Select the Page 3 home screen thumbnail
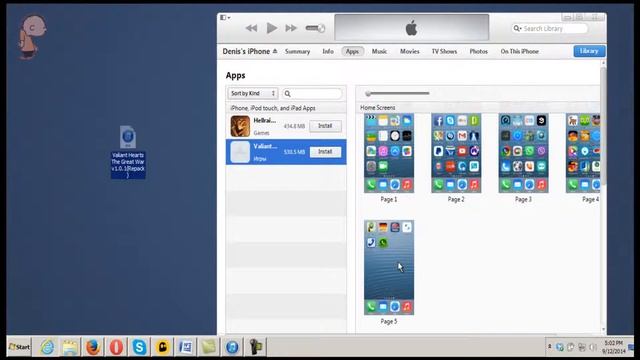 [523, 153]
